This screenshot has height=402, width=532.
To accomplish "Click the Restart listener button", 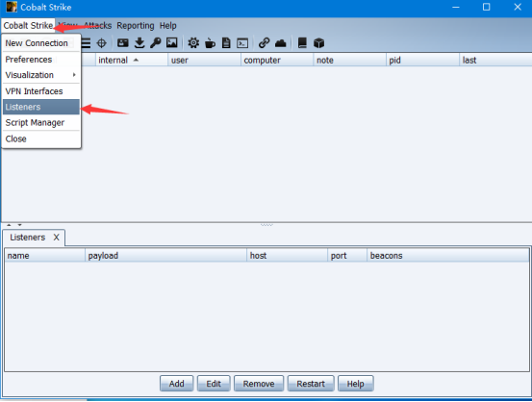I will coord(311,384).
